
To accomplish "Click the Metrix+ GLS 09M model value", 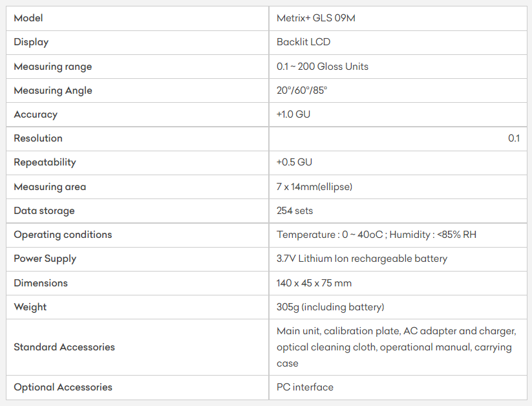I will click(x=315, y=18).
